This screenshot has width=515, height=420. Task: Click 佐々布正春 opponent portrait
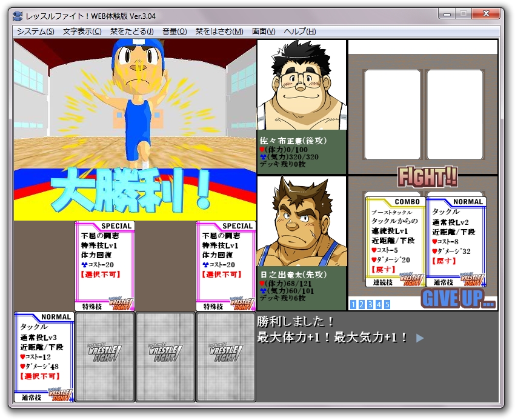click(x=302, y=85)
